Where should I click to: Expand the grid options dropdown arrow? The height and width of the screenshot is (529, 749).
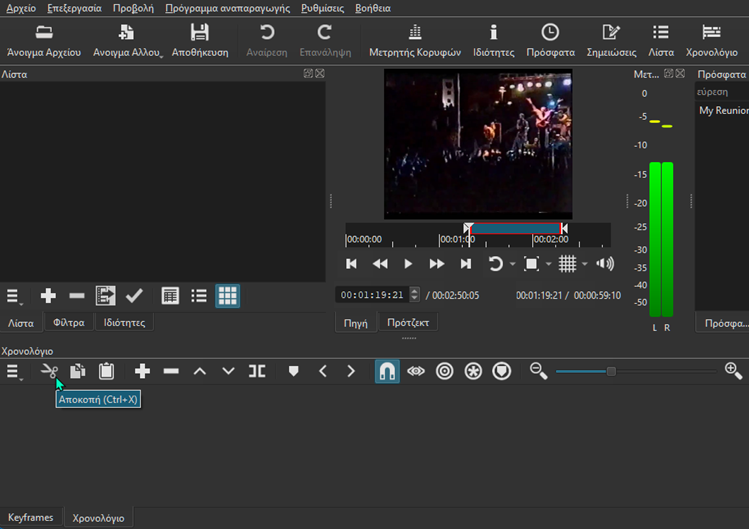(x=585, y=264)
